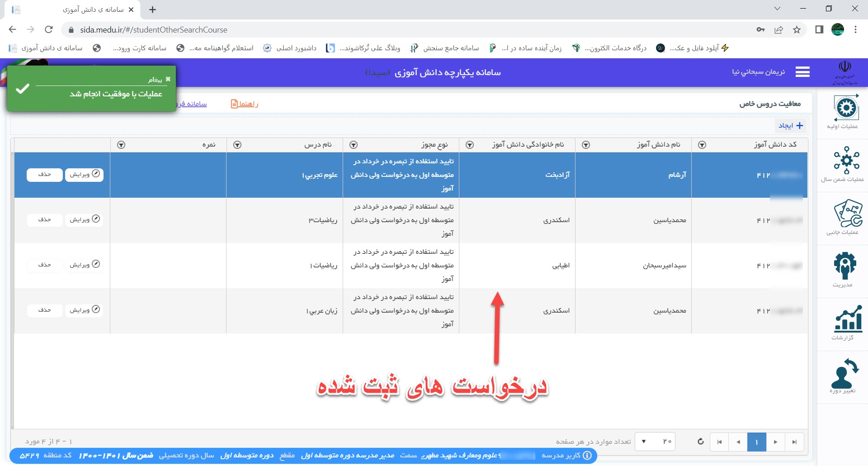Go to last page in pager
868x466 pixels.
(x=794, y=442)
